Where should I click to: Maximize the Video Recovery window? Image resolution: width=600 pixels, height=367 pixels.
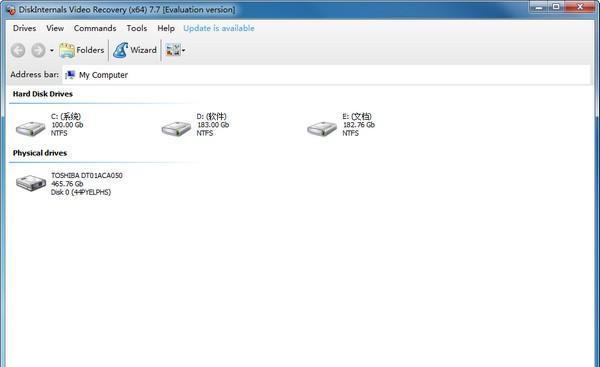[x=556, y=7]
